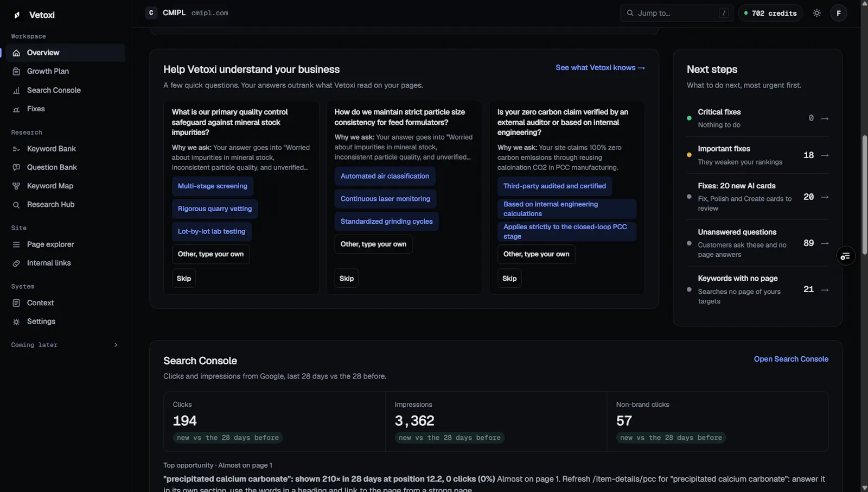This screenshot has height=492, width=868.
Task: Click the Fixes sidebar icon
Action: (x=16, y=109)
